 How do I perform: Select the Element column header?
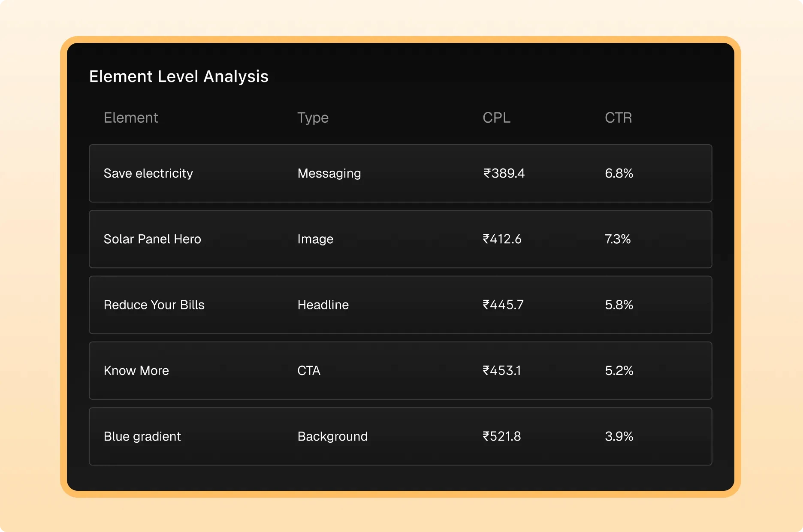tap(131, 118)
